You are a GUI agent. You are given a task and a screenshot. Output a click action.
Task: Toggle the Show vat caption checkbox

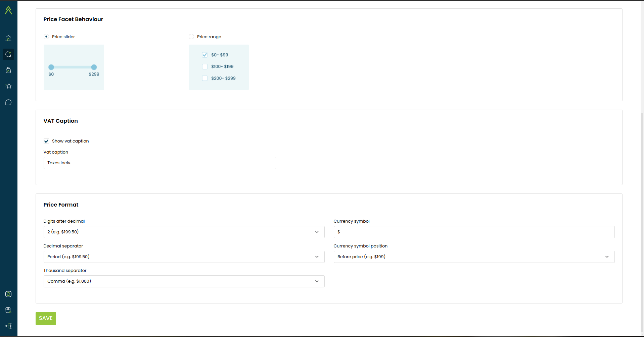click(x=46, y=141)
